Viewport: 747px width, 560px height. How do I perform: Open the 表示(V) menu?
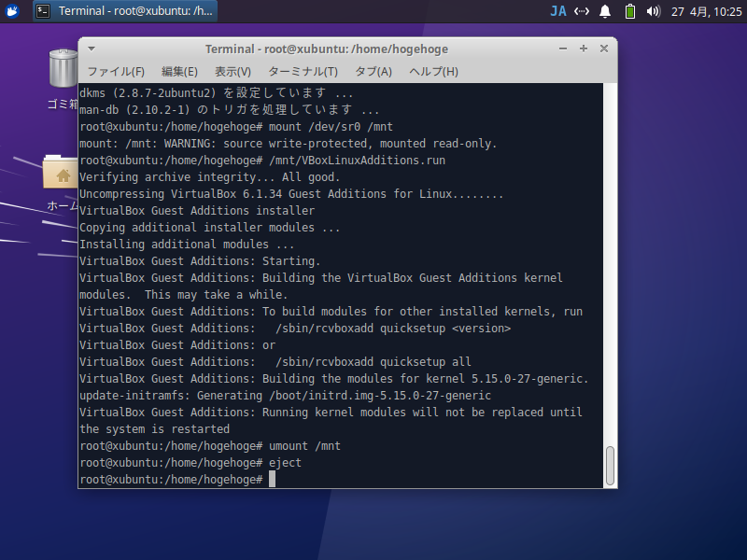coord(233,72)
